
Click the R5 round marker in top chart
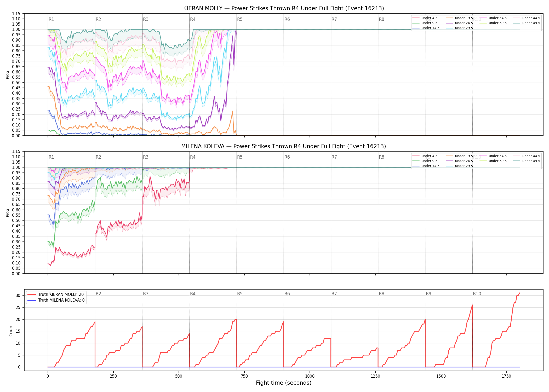pos(240,19)
